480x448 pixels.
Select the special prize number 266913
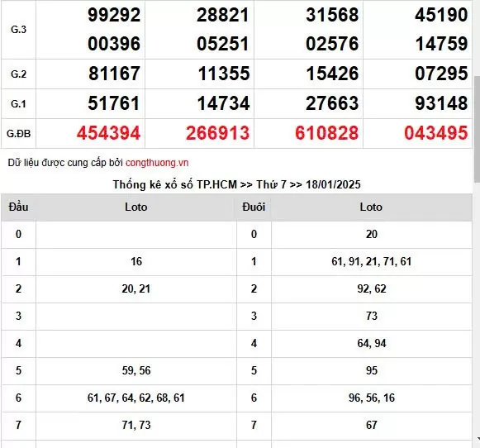(217, 133)
